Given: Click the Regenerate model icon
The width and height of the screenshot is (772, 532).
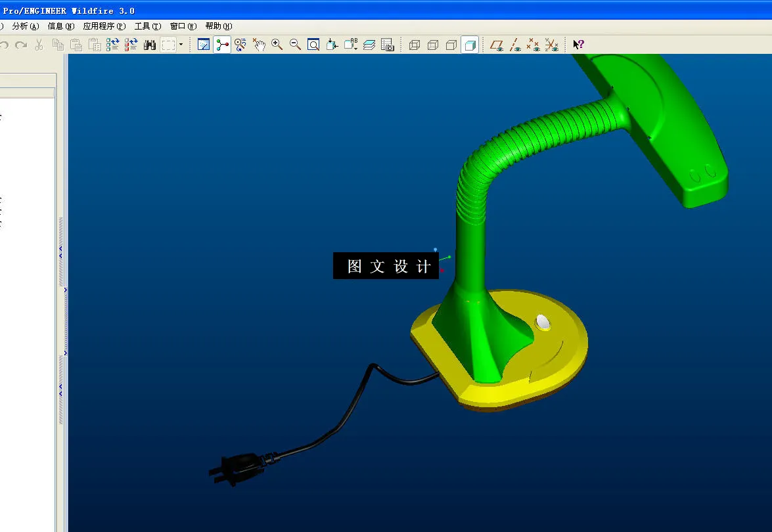Looking at the screenshot, I should pos(113,45).
